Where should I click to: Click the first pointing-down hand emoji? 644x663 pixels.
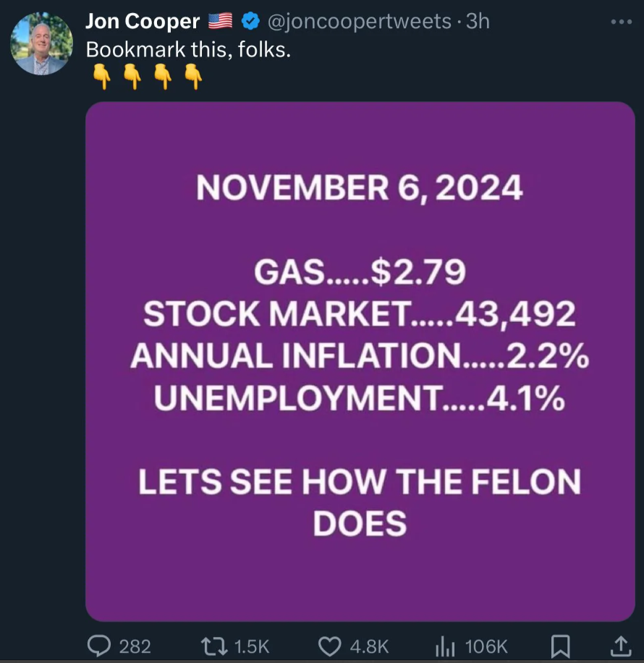tap(103, 77)
